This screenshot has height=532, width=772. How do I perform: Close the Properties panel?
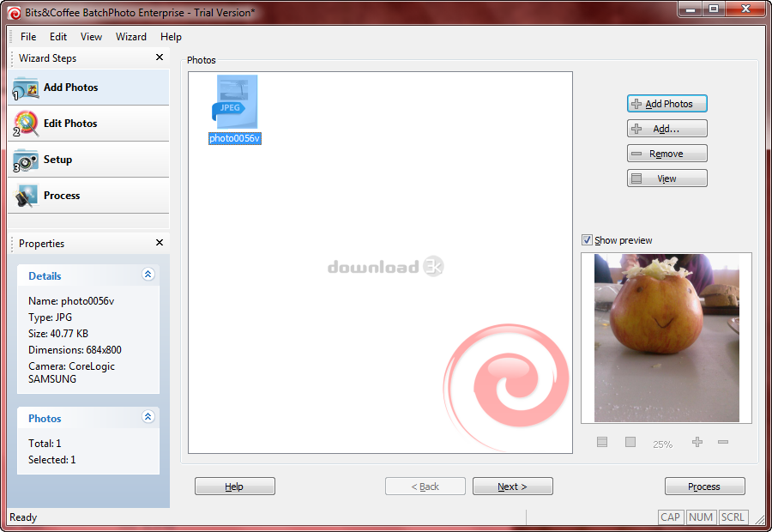pos(160,242)
